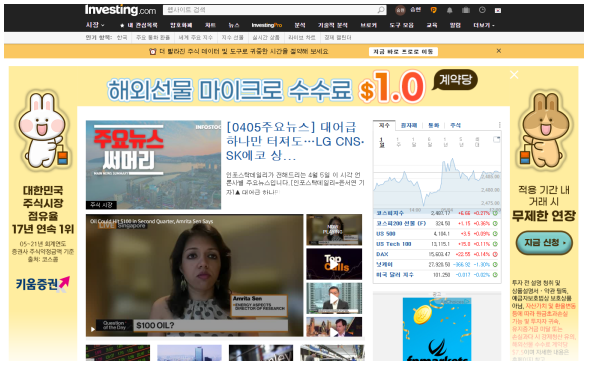Viewport: 589px width, 372px height.
Task: Open the [0405주요뉴스] headline article
Action: [295, 141]
